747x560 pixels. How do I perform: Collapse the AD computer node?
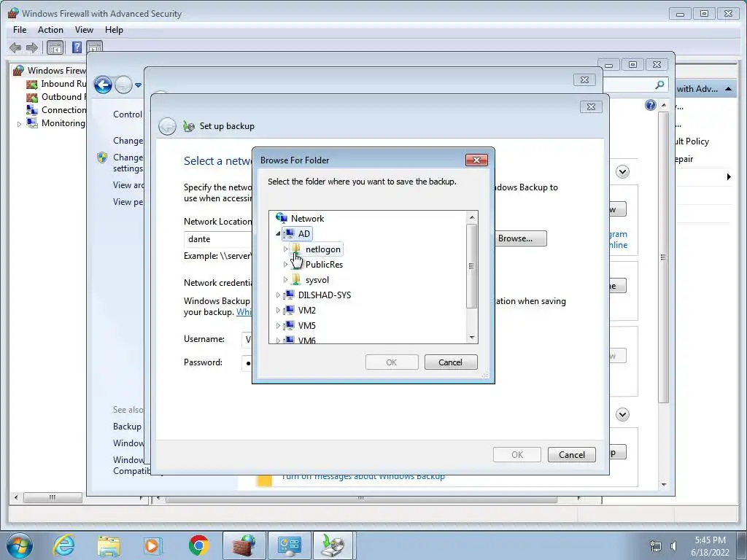[278, 234]
